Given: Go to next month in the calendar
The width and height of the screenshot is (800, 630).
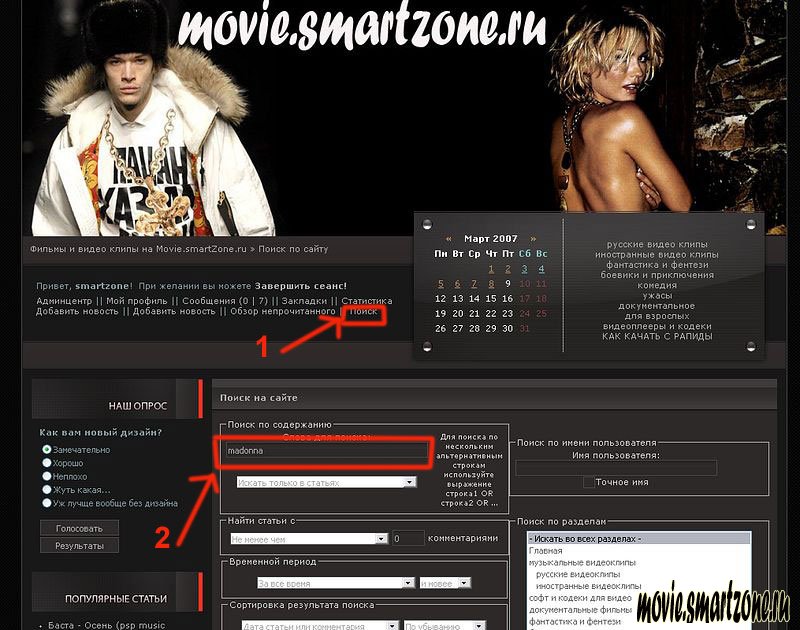Looking at the screenshot, I should (533, 239).
